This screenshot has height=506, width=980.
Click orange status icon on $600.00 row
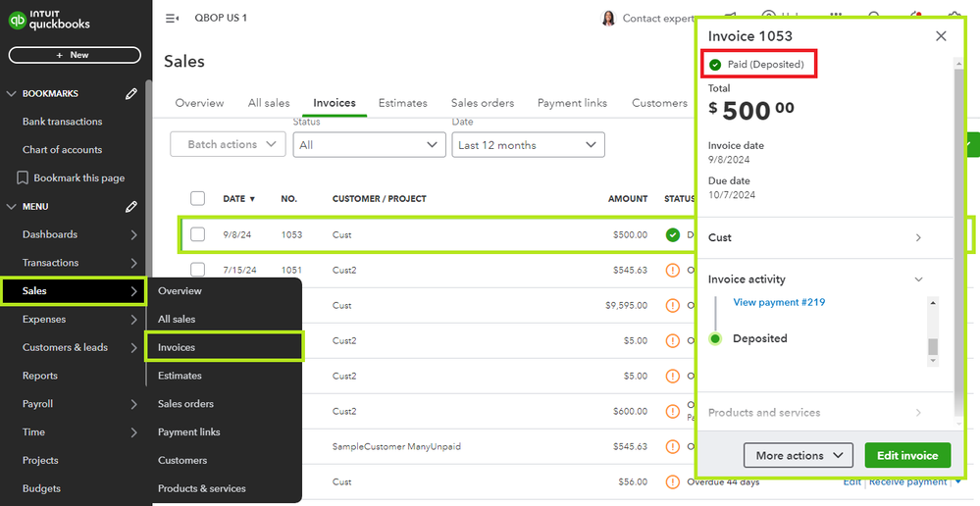(x=673, y=411)
